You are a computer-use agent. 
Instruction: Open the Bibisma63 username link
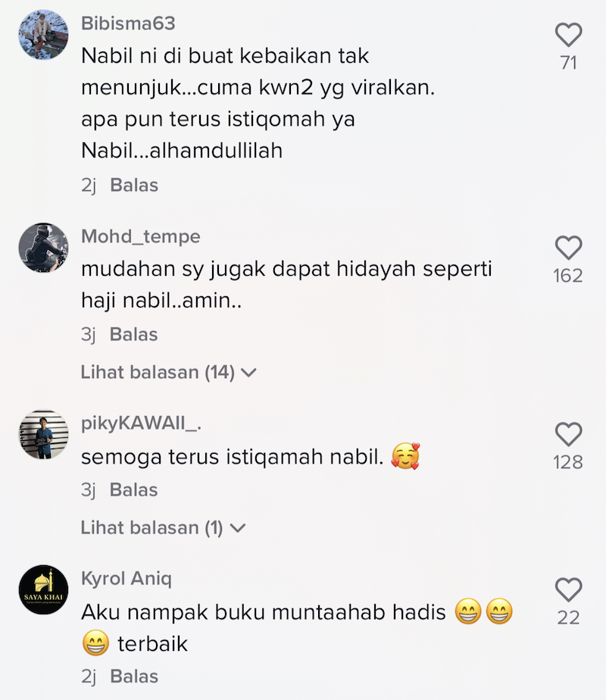pos(128,23)
